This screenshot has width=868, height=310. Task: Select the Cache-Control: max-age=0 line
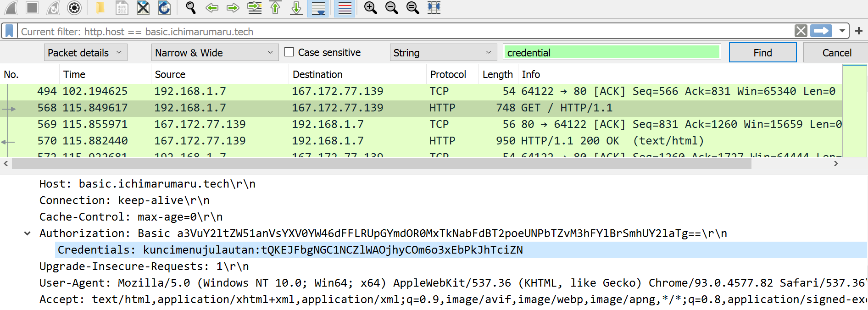[x=131, y=217]
